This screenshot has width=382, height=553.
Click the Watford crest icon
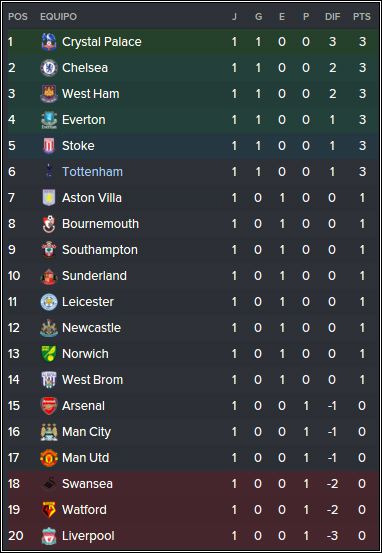pos(49,510)
